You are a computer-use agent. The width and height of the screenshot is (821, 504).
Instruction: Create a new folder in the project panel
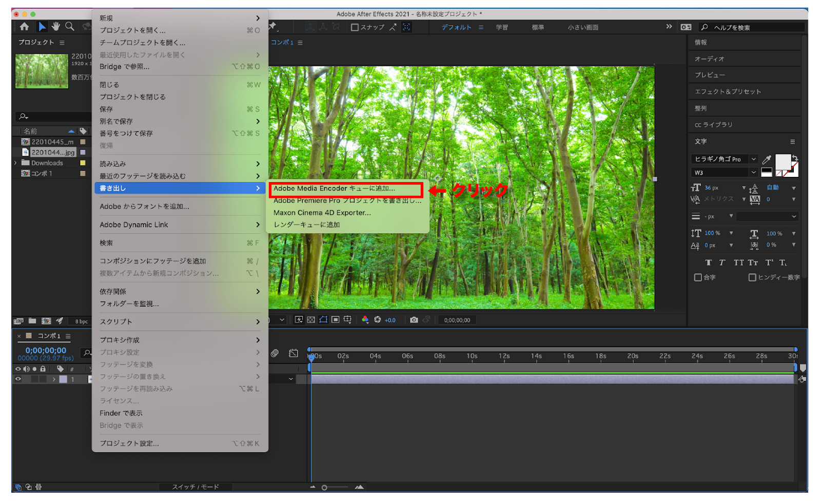point(32,321)
